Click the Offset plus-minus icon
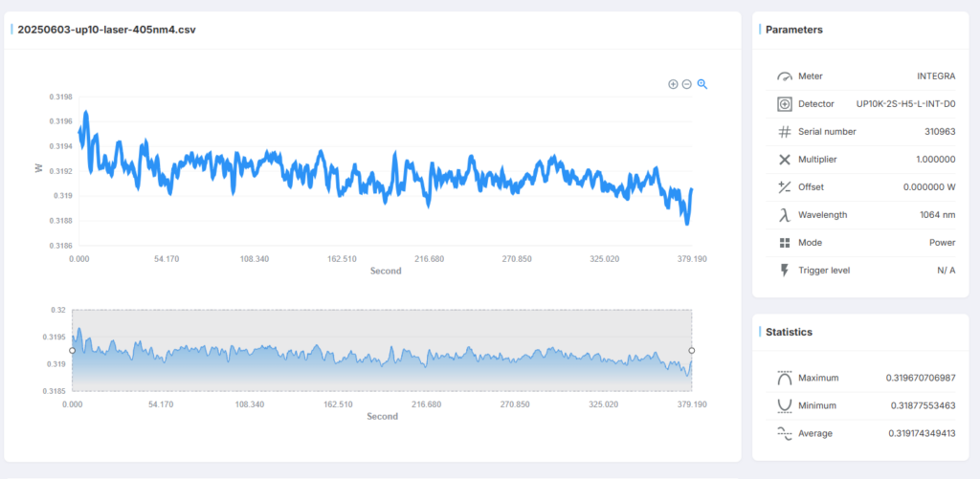 (x=785, y=187)
